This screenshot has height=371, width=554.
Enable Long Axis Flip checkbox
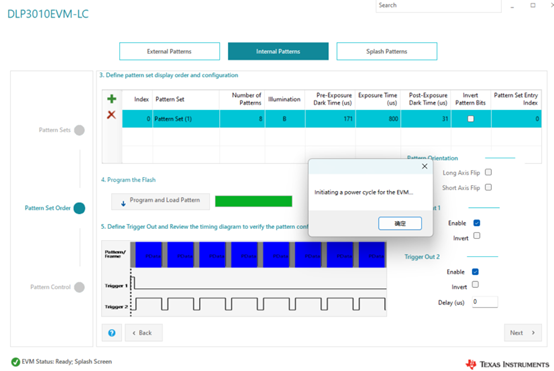pos(488,172)
